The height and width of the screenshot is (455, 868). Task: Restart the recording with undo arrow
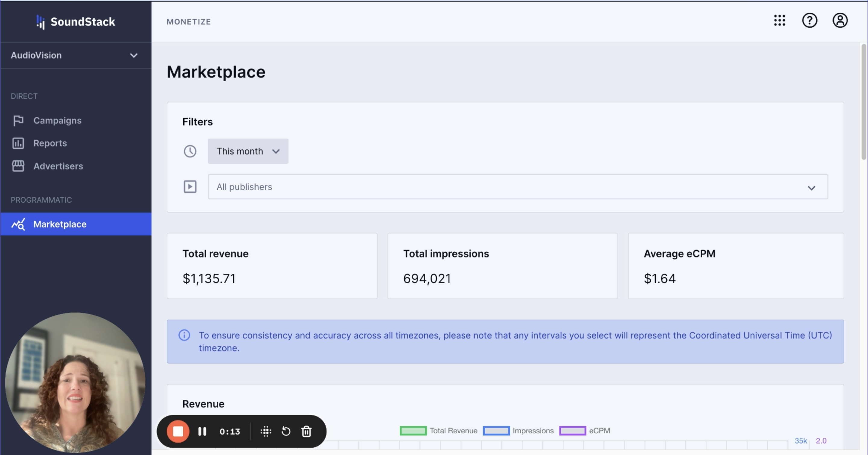click(x=286, y=431)
